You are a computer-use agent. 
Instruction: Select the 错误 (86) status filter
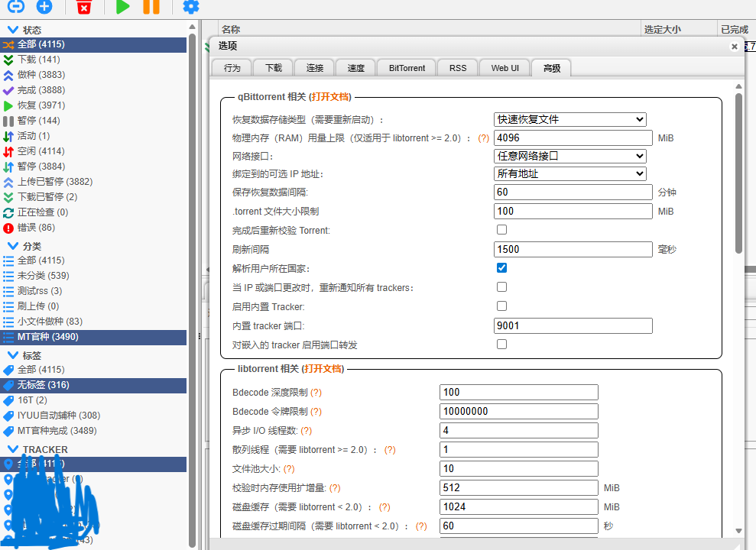[33, 228]
